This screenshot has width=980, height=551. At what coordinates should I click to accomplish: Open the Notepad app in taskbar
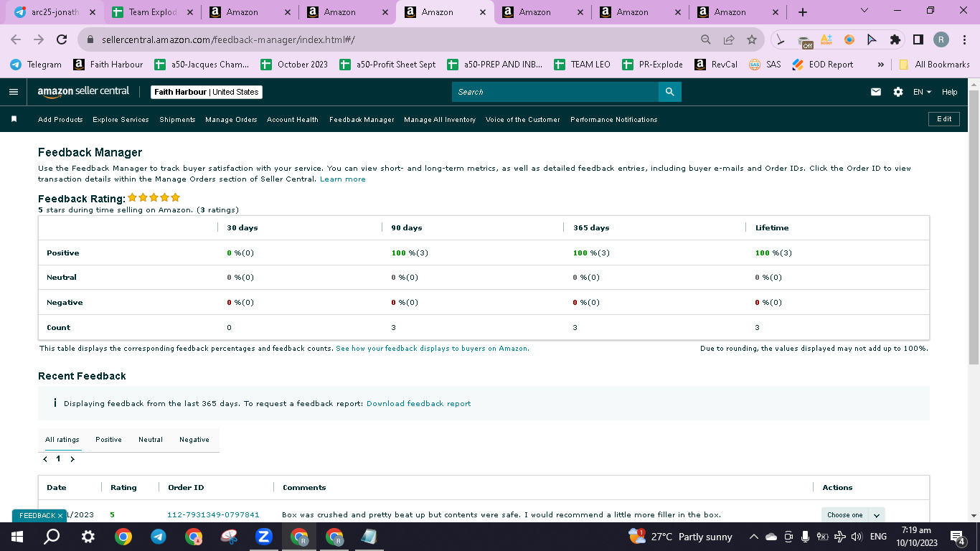point(369,537)
